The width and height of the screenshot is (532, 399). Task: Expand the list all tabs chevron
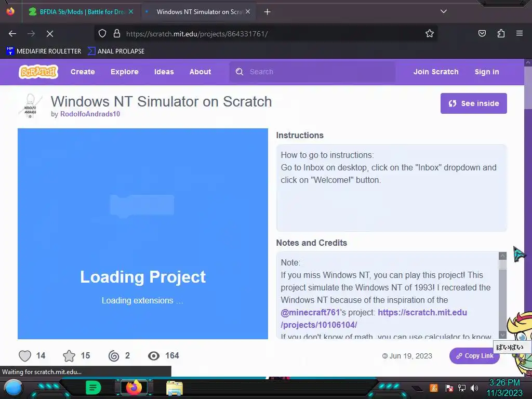[444, 11]
